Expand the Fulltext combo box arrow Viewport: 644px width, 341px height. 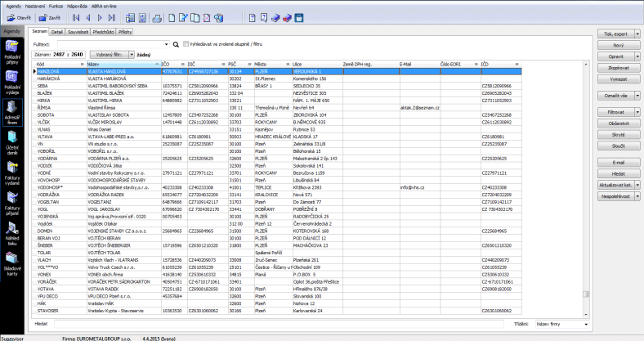(x=167, y=44)
